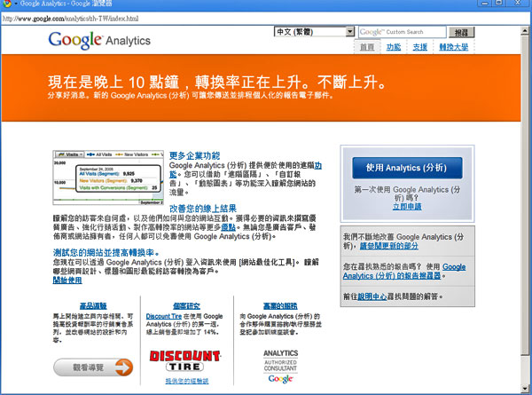Click the visits chart thumbnail image
The height and width of the screenshot is (395, 532).
pos(108,178)
